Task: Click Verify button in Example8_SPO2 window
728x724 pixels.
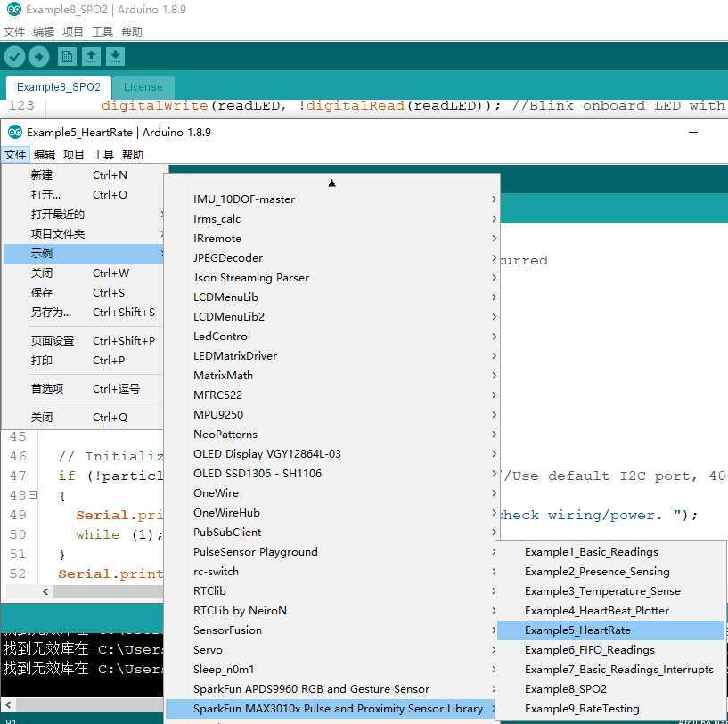Action: click(x=14, y=57)
